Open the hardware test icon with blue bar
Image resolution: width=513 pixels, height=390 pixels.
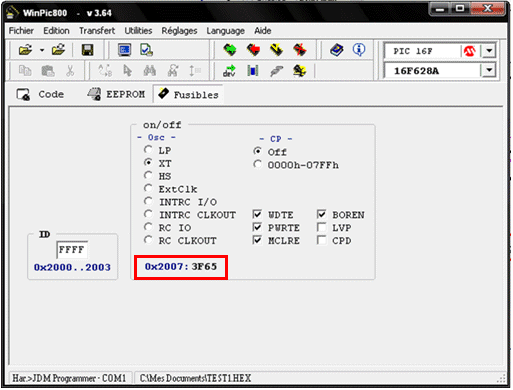(253, 71)
